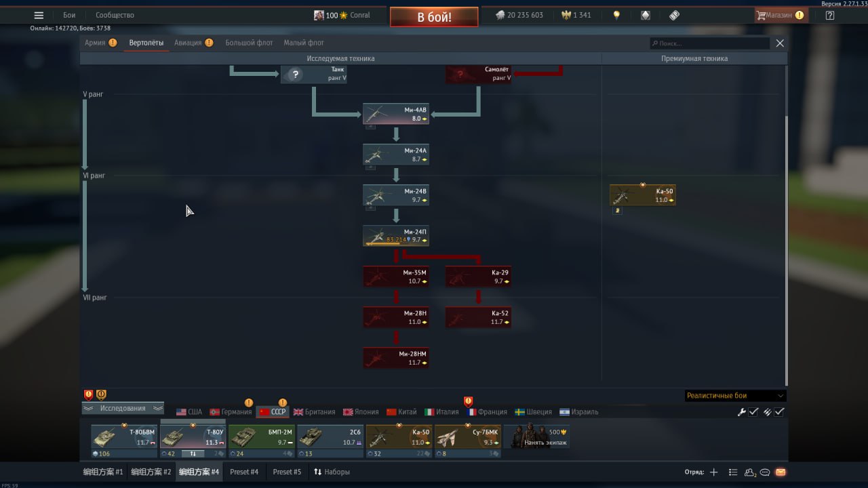Screen dimensions: 868x488
Task: Switch to the Армия tab
Action: coord(95,43)
